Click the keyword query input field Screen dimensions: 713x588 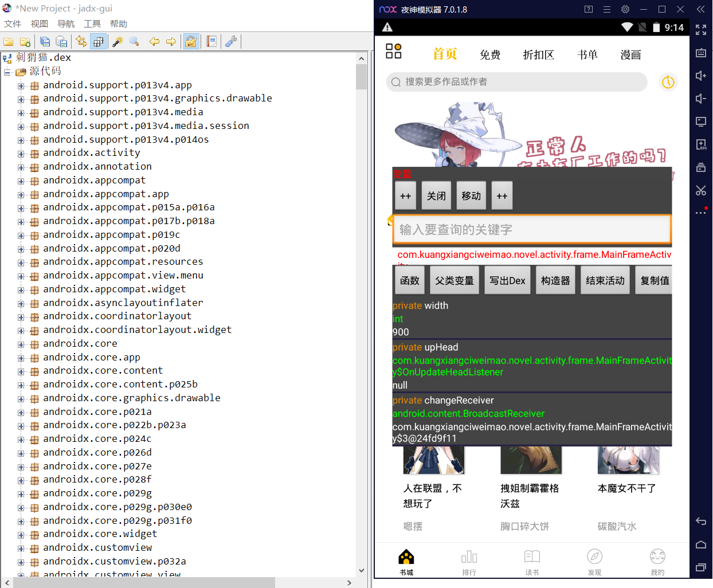532,230
